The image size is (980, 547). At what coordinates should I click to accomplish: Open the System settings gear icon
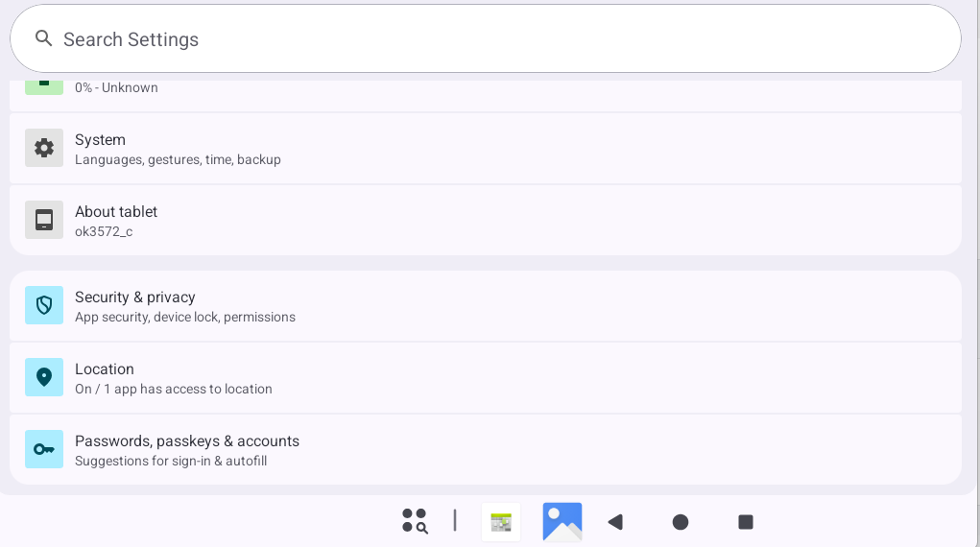(x=44, y=148)
